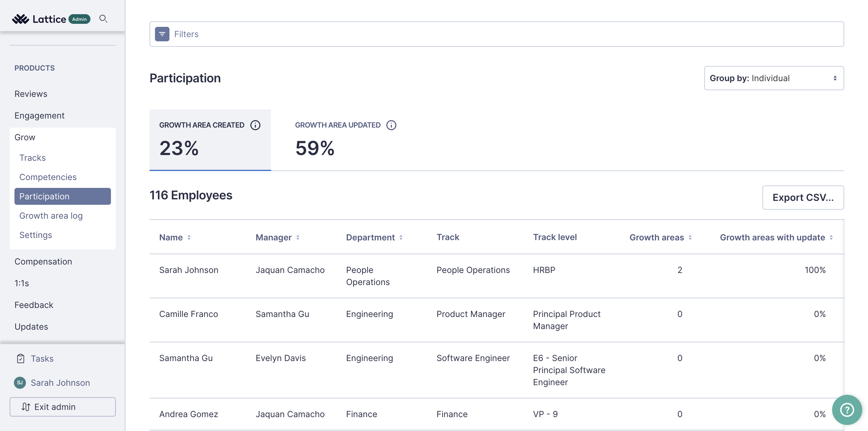Open Growth area log
The width and height of the screenshot is (868, 431).
tap(51, 216)
